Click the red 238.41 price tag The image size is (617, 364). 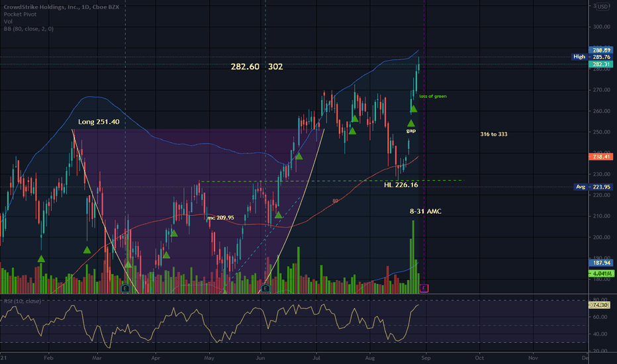point(601,157)
